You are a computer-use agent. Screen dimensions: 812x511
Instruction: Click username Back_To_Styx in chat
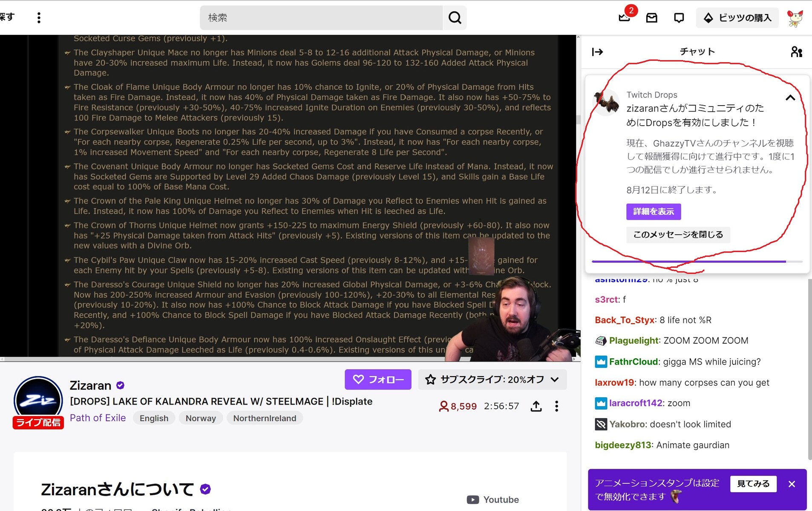625,320
